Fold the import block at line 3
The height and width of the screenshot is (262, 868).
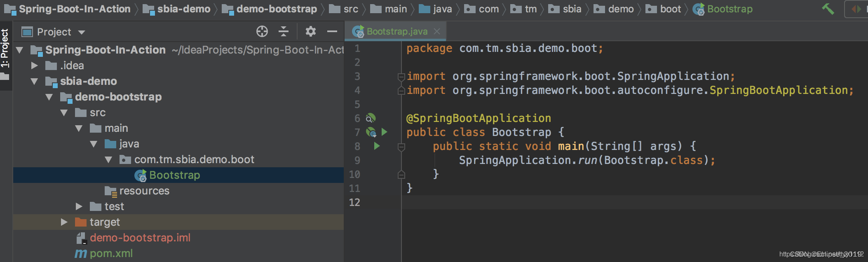pyautogui.click(x=401, y=76)
